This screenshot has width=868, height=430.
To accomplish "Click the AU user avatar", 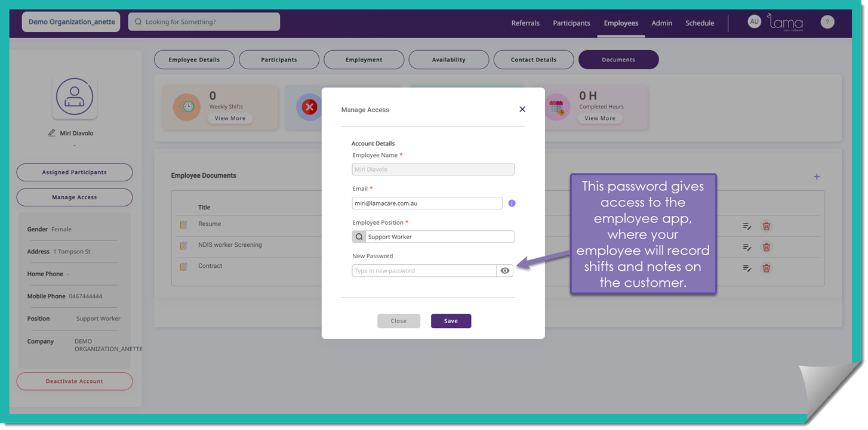I will (x=754, y=22).
